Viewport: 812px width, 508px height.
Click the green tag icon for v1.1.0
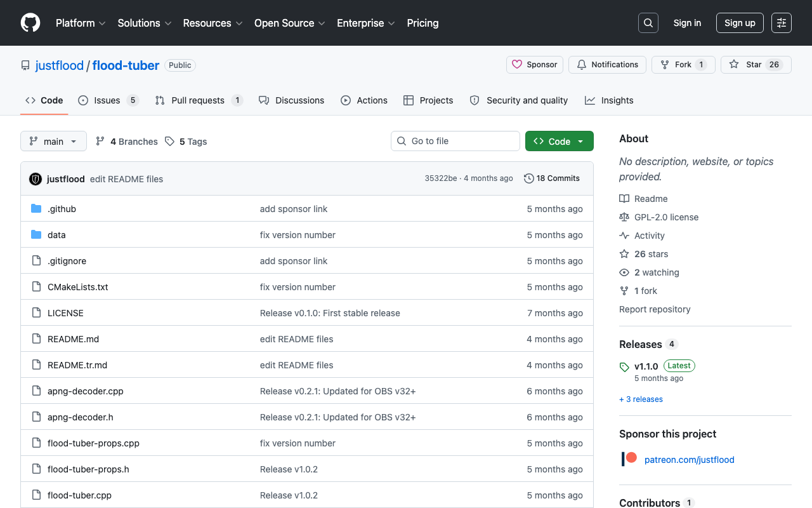(624, 367)
